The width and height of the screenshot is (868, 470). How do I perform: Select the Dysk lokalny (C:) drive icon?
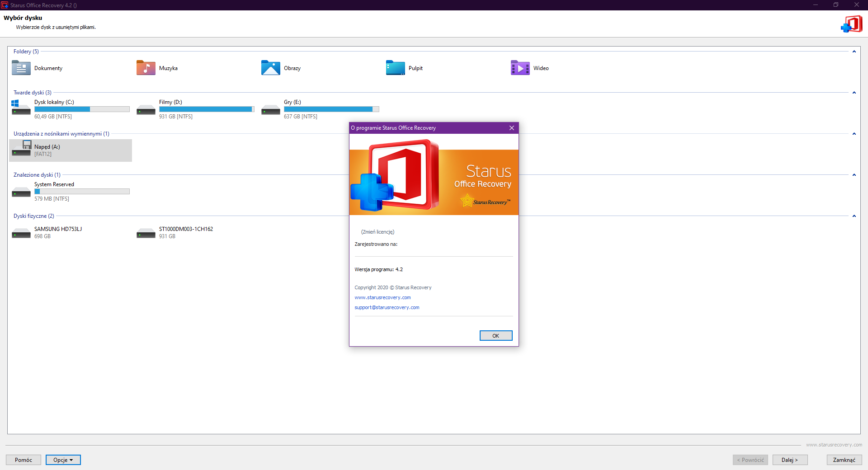(x=21, y=108)
